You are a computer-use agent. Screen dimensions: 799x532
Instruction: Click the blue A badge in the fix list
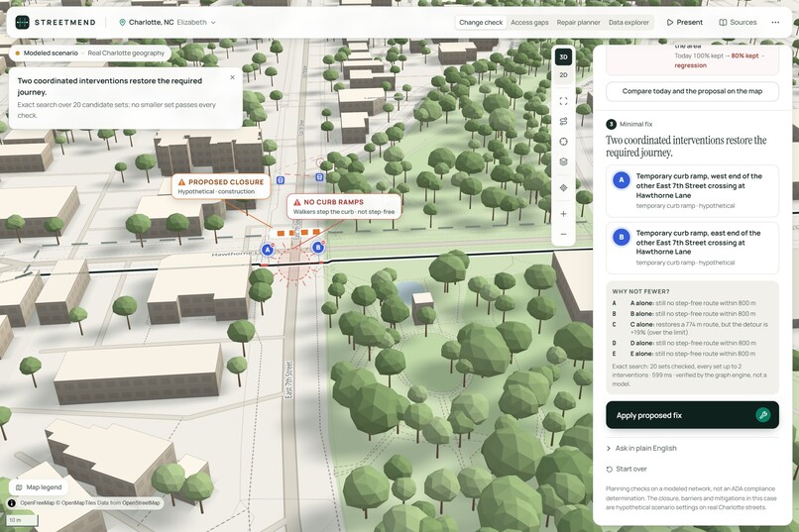click(x=622, y=180)
